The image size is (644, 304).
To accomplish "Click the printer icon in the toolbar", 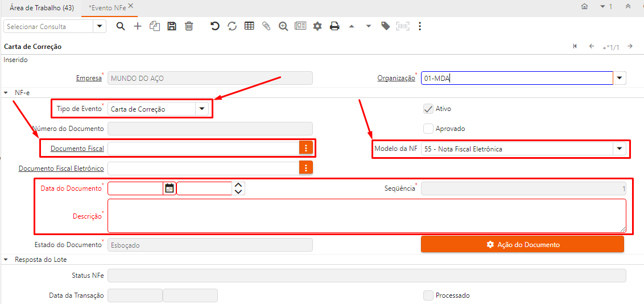I will 335,26.
